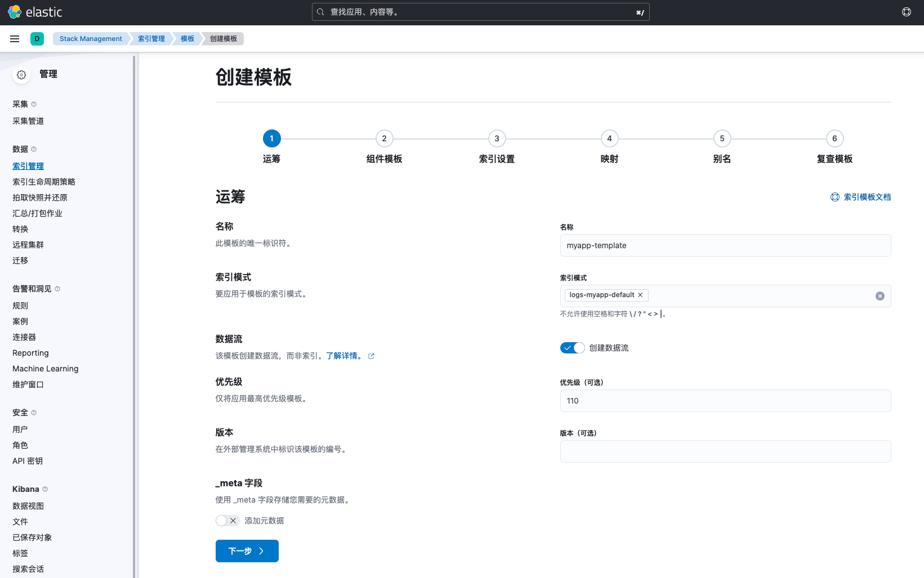Open external link icon beside 了解详情
Image resolution: width=924 pixels, height=578 pixels.
coord(371,356)
